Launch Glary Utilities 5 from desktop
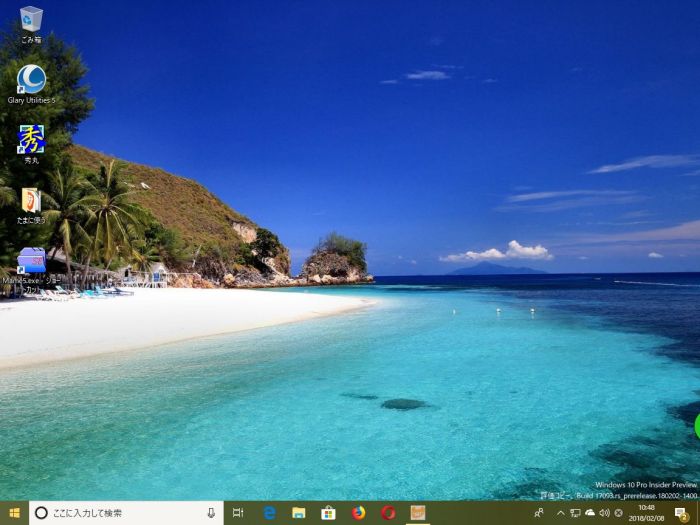The width and height of the screenshot is (700, 525). click(31, 79)
